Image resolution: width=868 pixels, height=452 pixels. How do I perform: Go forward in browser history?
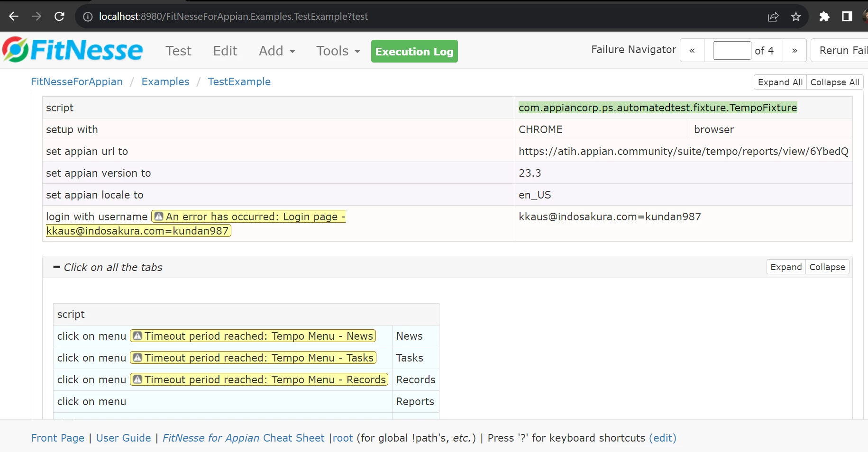tap(37, 17)
